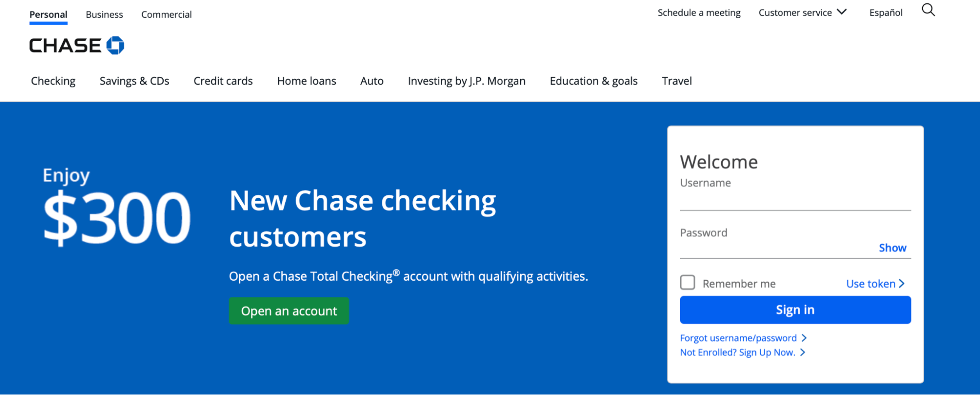This screenshot has width=980, height=395.
Task: Open the search magnifying glass
Action: pyautogui.click(x=928, y=10)
